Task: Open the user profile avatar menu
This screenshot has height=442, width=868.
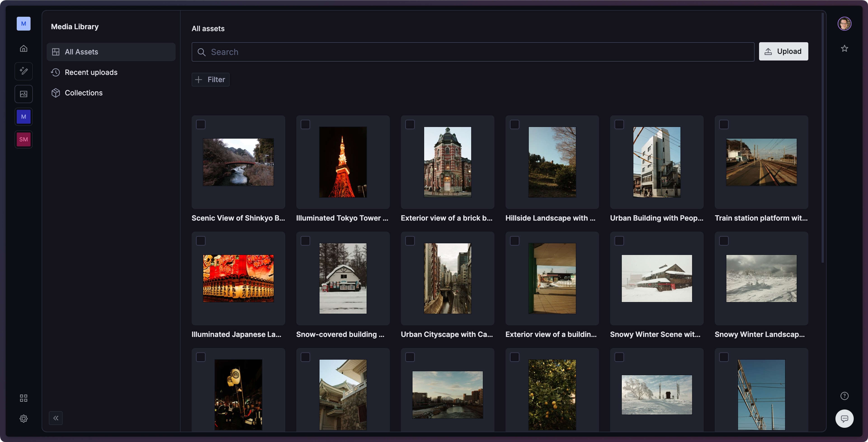Action: coord(844,24)
